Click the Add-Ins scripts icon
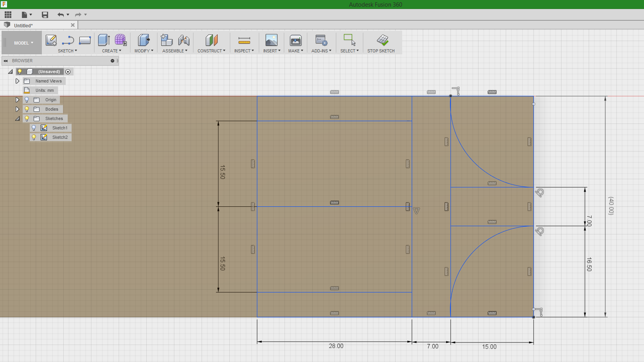 (321, 40)
